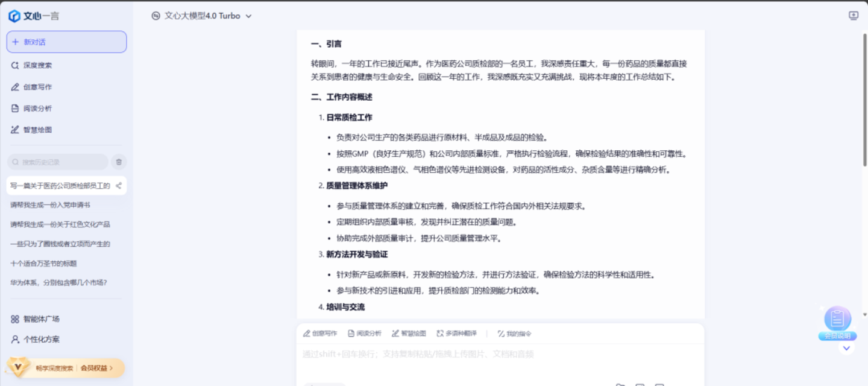Expand the 文心大模型4.0 Turbo model dropdown
868x386 pixels.
pos(202,16)
